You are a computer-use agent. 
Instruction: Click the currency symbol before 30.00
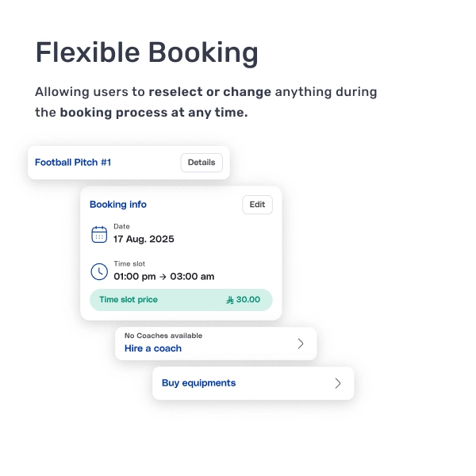[x=230, y=300]
